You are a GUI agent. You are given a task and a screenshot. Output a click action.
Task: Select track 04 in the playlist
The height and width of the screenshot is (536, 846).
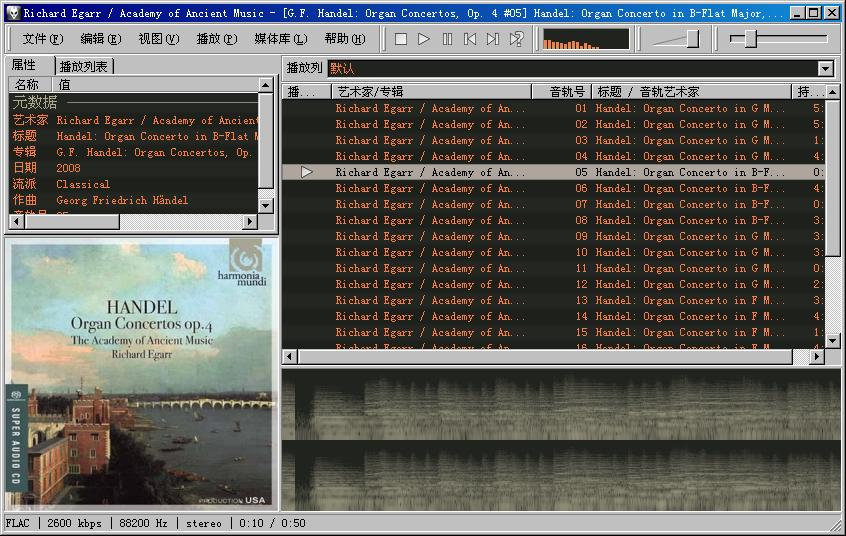point(554,157)
